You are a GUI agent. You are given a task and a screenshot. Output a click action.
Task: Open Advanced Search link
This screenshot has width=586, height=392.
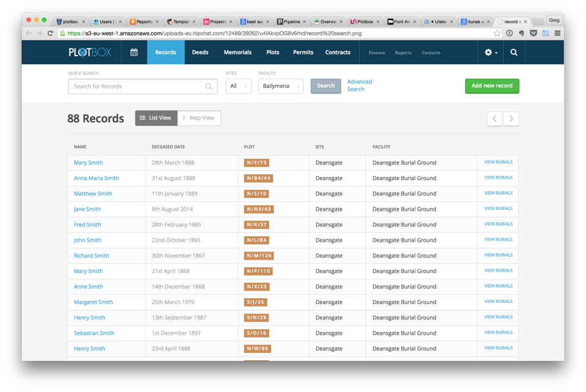360,85
